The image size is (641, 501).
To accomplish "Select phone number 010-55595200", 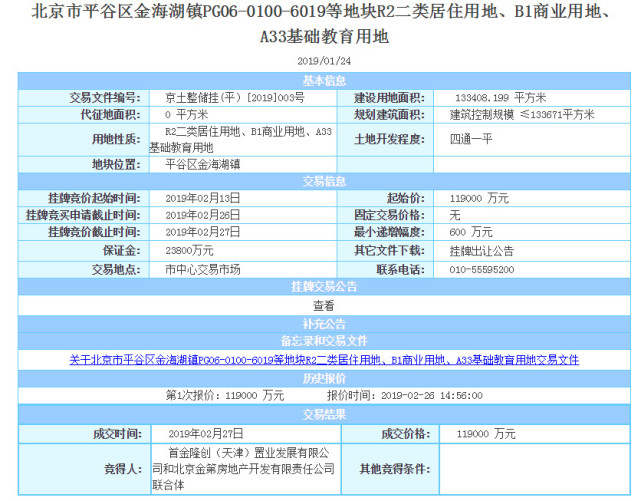I will coord(482,269).
